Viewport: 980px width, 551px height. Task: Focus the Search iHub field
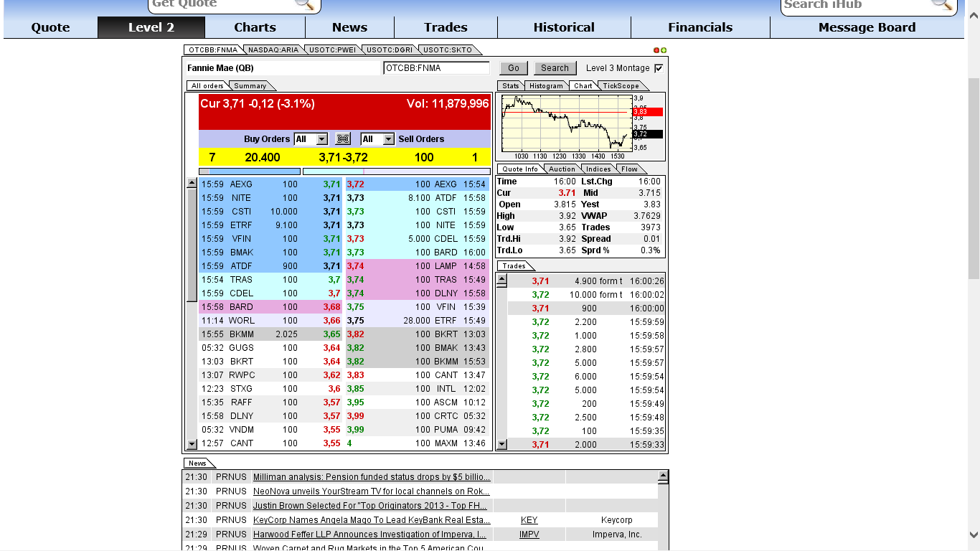click(x=856, y=4)
